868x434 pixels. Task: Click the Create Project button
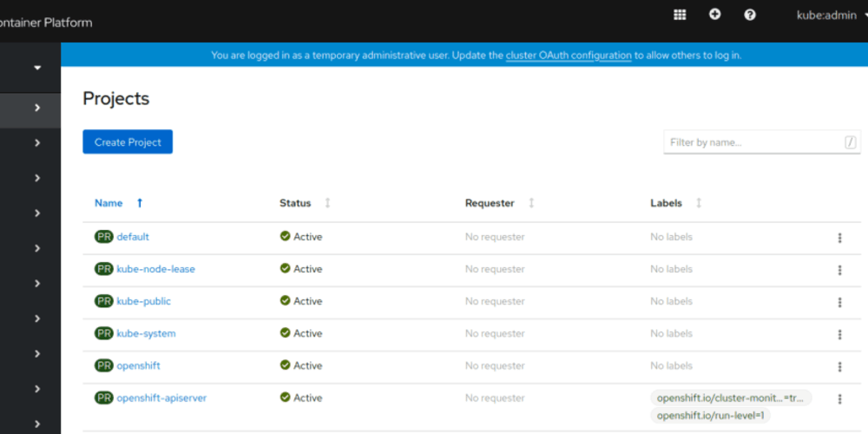coord(128,141)
